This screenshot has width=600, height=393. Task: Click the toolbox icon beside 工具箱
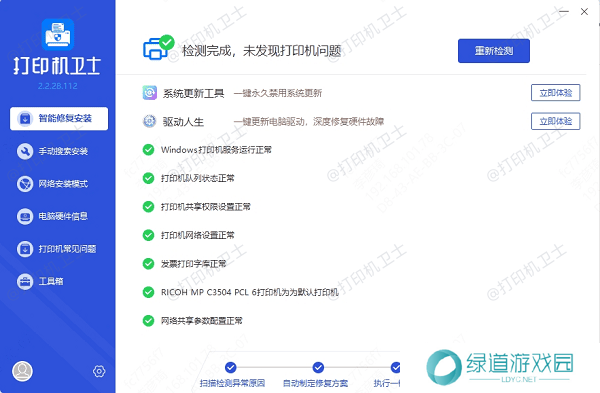point(25,282)
